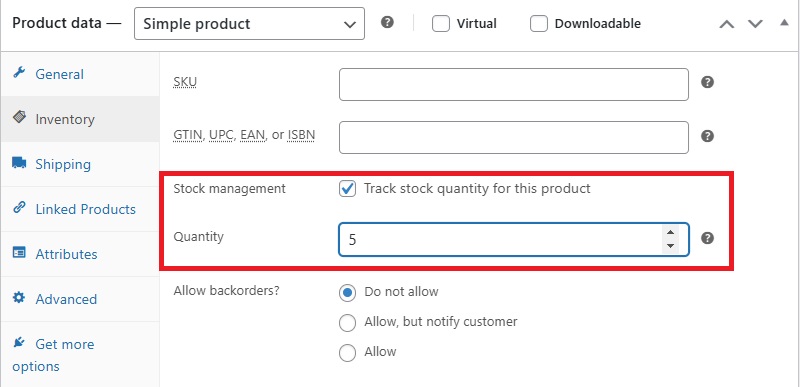The width and height of the screenshot is (800, 387).
Task: Switch to the Attributes tab
Action: click(80, 254)
